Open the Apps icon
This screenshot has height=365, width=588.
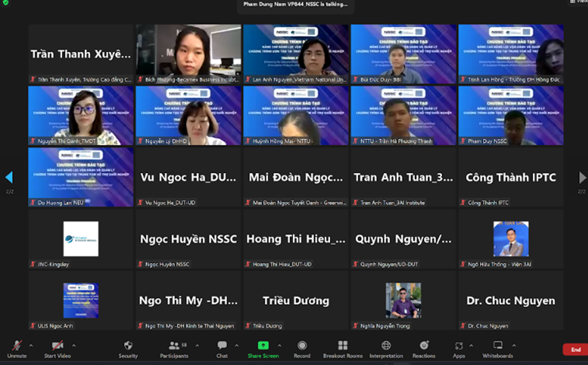459,346
